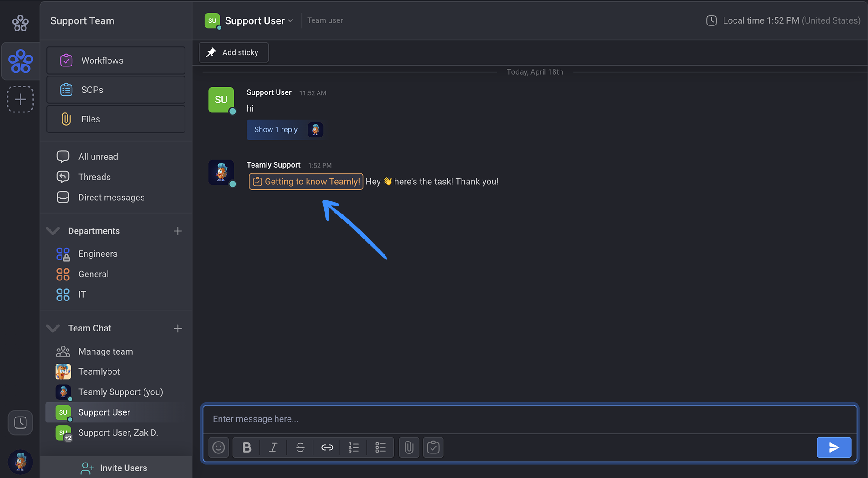Viewport: 868px width, 478px height.
Task: Toggle strikethrough formatting
Action: (x=300, y=447)
